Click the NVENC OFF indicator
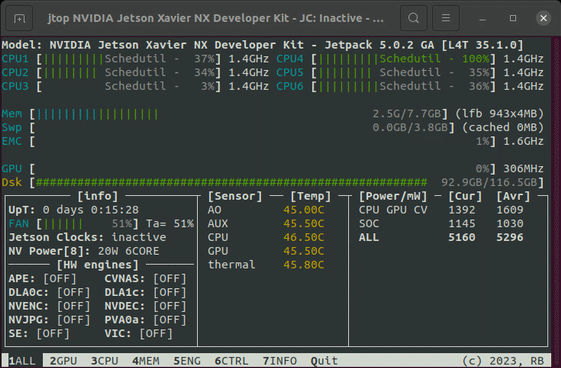The image size is (561, 368). [74, 306]
